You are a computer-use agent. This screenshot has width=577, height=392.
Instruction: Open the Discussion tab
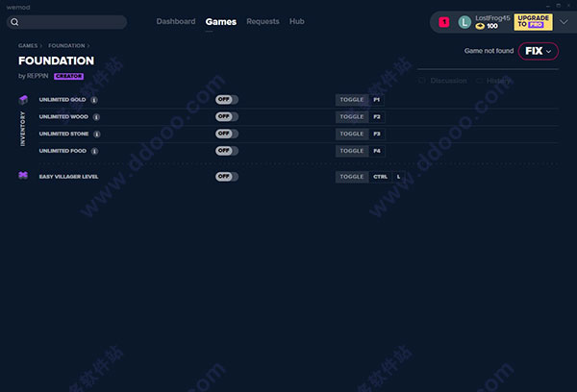tap(448, 81)
